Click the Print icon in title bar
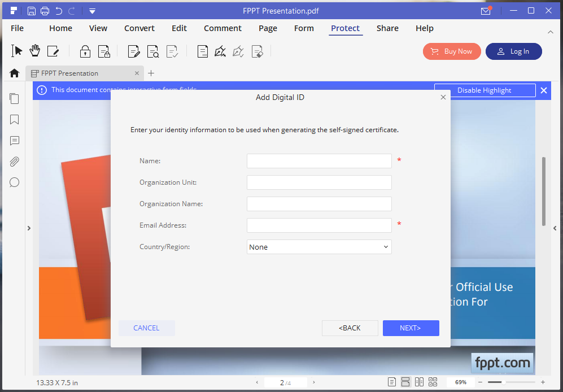Screen dimensions: 563x392 [45, 11]
